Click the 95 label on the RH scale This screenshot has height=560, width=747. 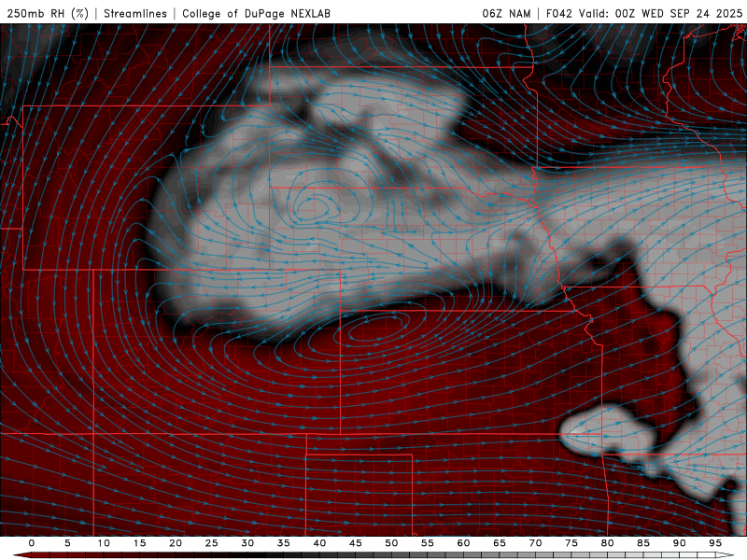pos(715,543)
